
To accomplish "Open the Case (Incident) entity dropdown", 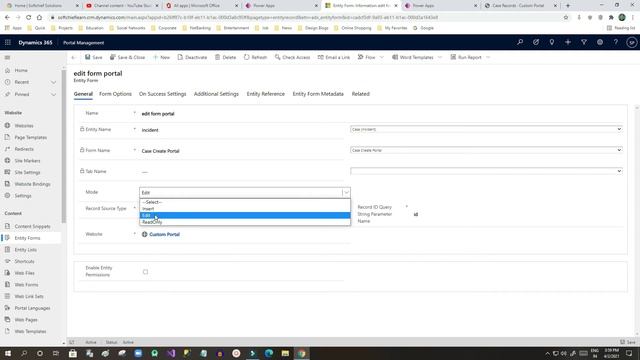I will point(486,129).
